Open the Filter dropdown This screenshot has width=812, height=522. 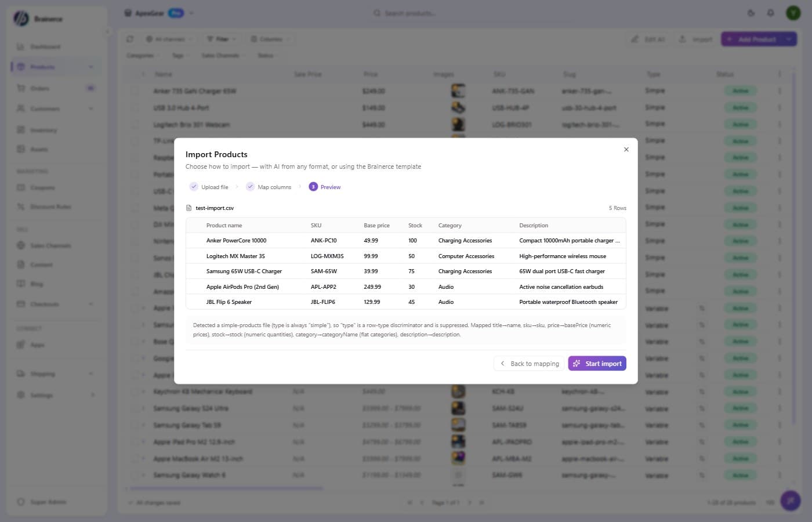point(222,39)
